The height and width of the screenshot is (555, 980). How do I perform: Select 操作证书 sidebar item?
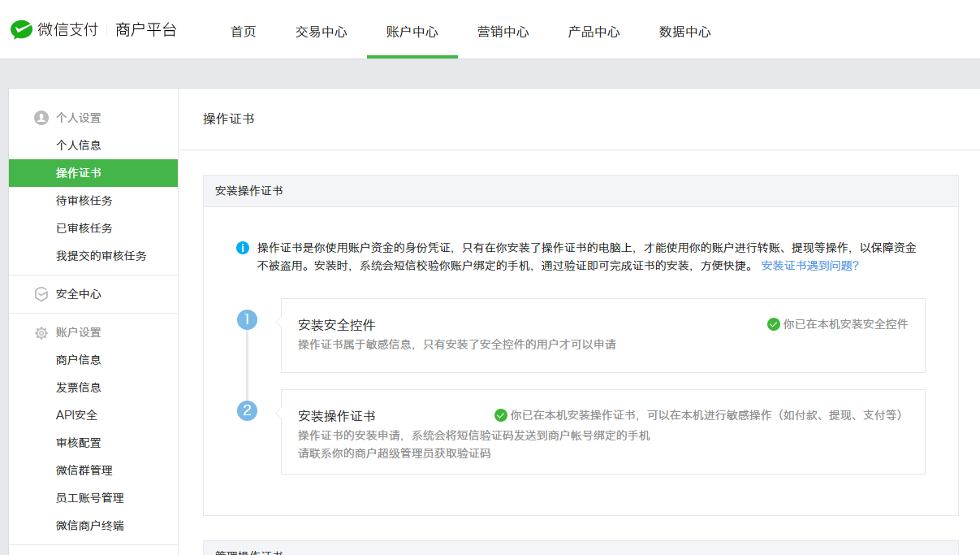coord(93,173)
